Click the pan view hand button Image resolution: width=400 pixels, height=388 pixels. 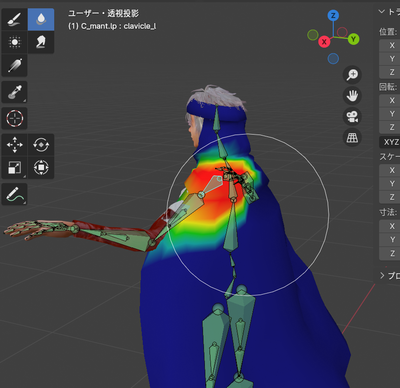click(x=352, y=96)
